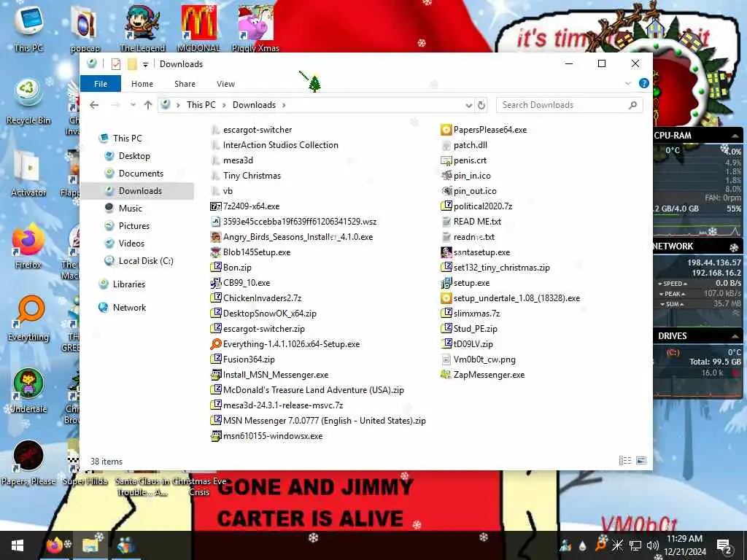The image size is (747, 560).
Task: Switch to large icons view
Action: (641, 461)
